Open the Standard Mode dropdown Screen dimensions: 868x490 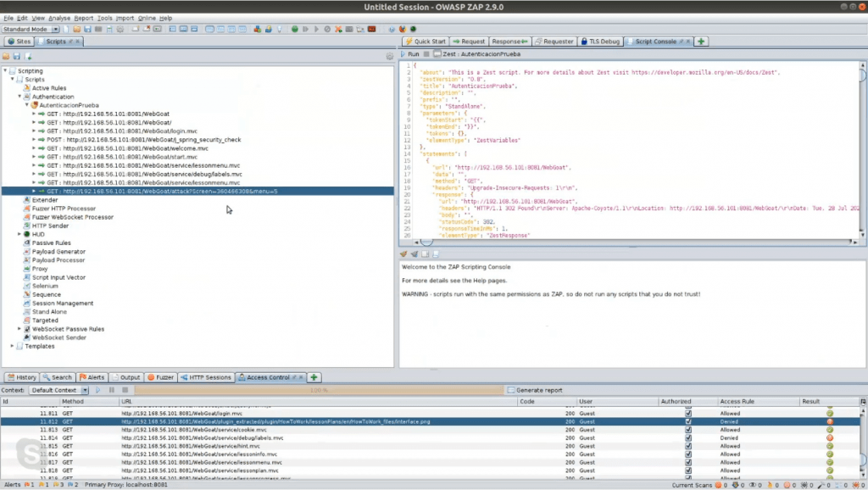click(x=31, y=30)
